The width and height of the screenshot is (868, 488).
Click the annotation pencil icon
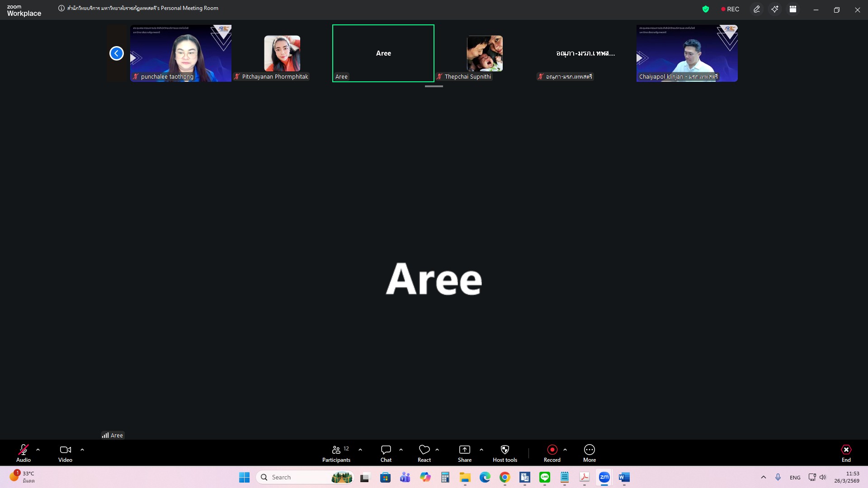point(756,9)
